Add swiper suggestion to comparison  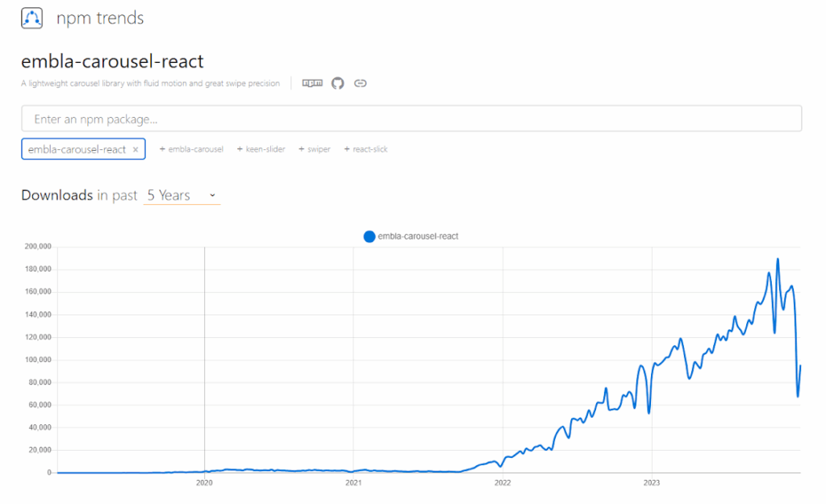[x=314, y=149]
